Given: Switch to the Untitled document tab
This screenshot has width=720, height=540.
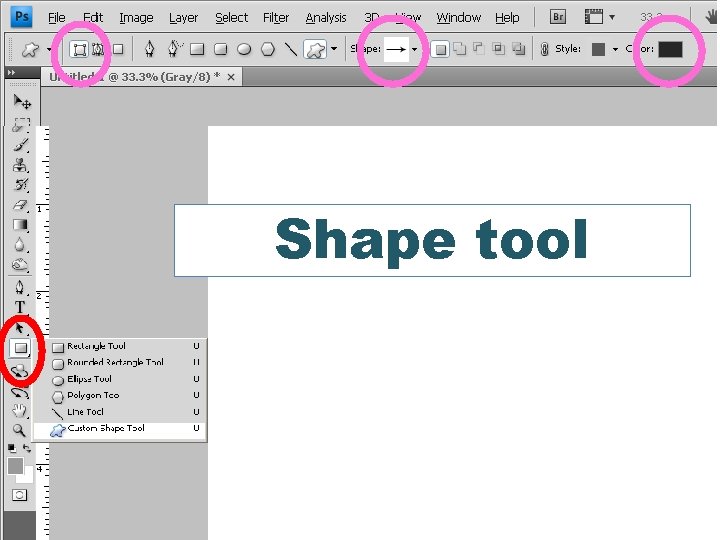Looking at the screenshot, I should coord(135,77).
